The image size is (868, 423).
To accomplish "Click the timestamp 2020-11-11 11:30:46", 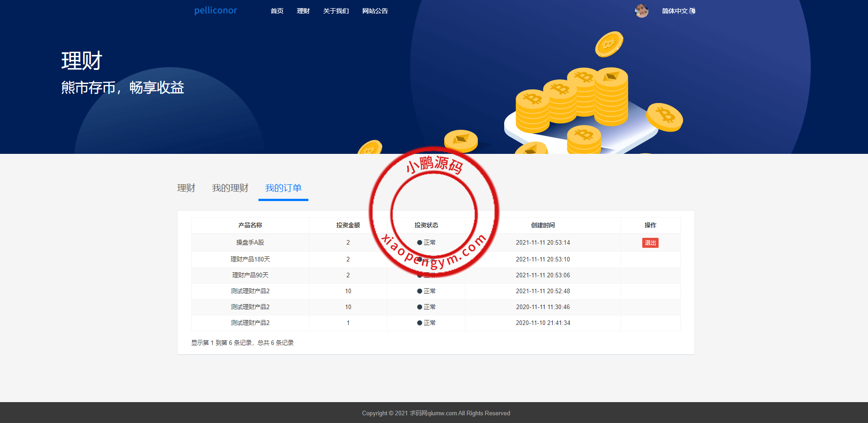I will tap(543, 307).
